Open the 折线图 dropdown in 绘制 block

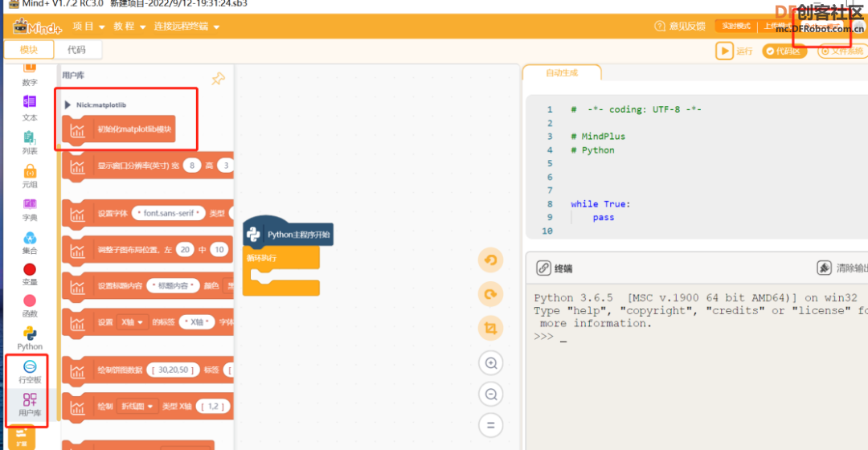pos(137,407)
